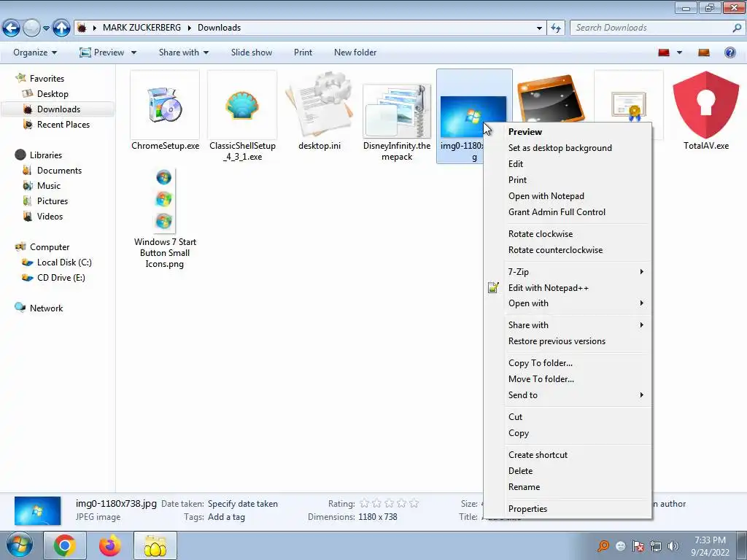
Task: Expand the 7-Zip submenu
Action: [x=576, y=272]
